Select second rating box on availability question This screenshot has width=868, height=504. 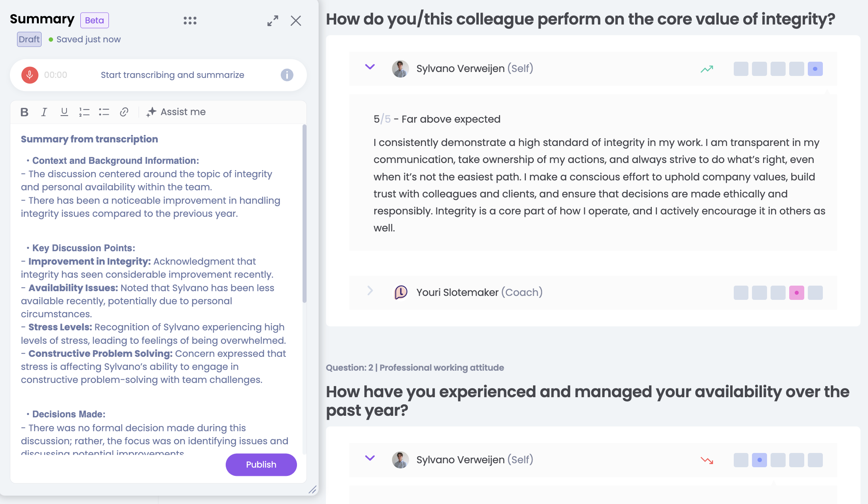click(759, 460)
